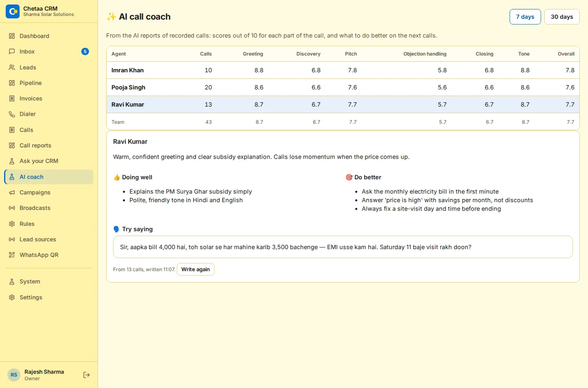Screen dimensions: 588x388
Task: Click the Lead sources icon
Action: coord(12,239)
